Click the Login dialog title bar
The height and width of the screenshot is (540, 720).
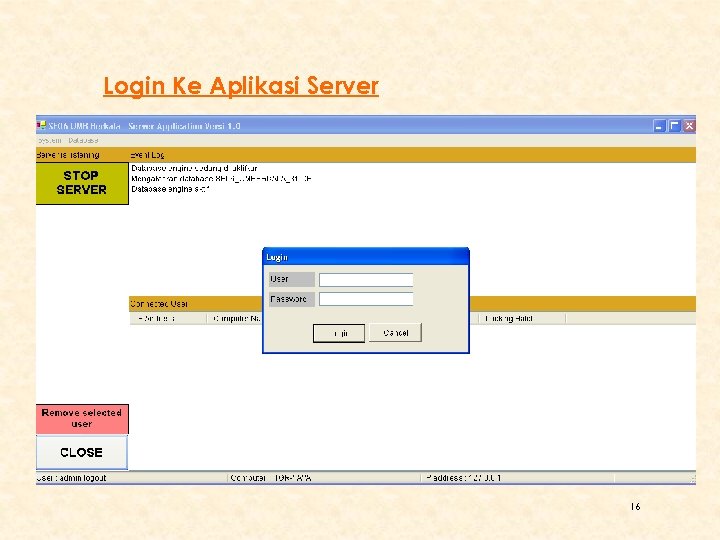(366, 257)
